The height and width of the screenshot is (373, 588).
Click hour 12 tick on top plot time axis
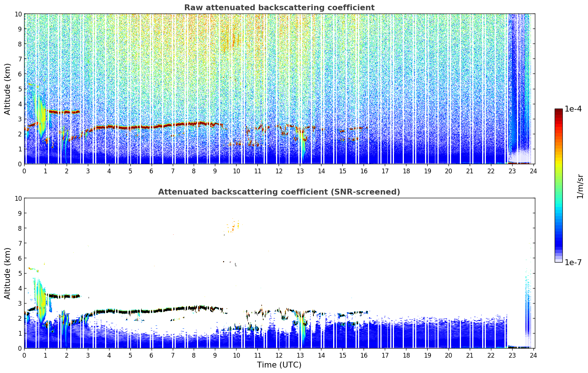[x=279, y=171]
